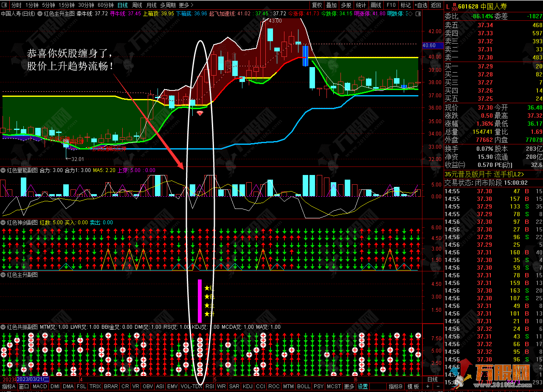Open the 指标A indicator menu
Screen dimensions: 543x392
(9, 387)
